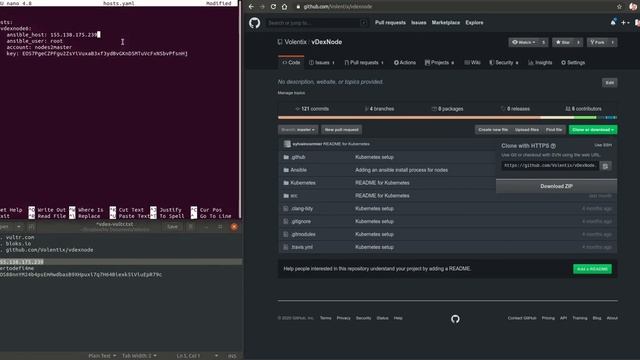This screenshot has width=640, height=360.
Task: Open the 'Adding an ansible install process' commit message
Action: [x=401, y=170]
